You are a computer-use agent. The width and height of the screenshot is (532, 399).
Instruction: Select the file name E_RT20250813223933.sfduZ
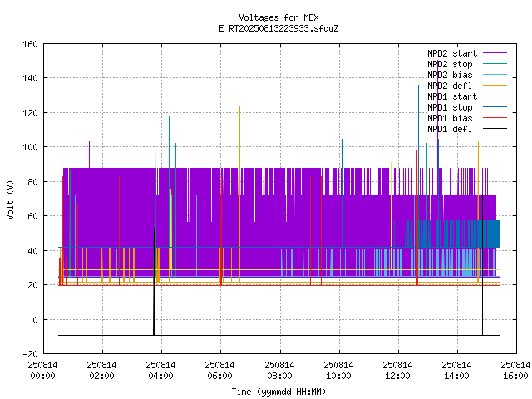click(x=278, y=28)
